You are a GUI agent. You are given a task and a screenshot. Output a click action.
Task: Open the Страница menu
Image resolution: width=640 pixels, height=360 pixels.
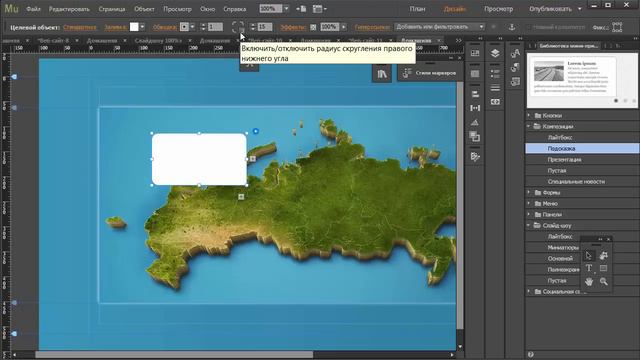click(x=112, y=9)
